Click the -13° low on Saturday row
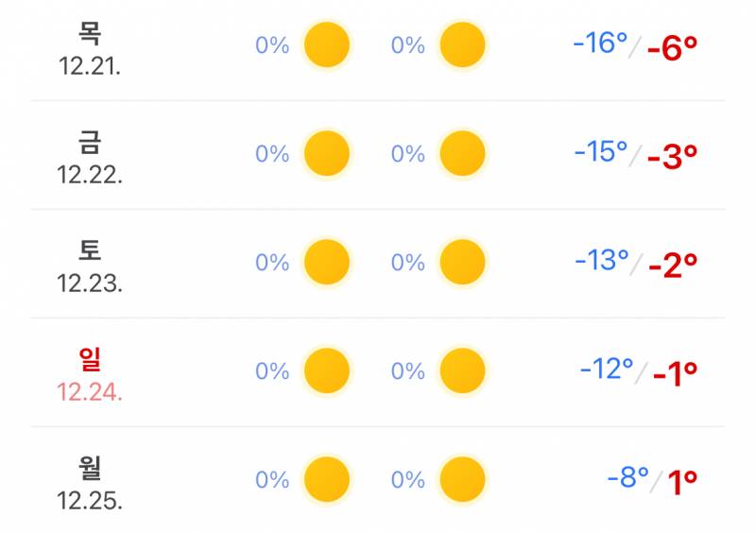This screenshot has height=533, width=756. [x=601, y=261]
